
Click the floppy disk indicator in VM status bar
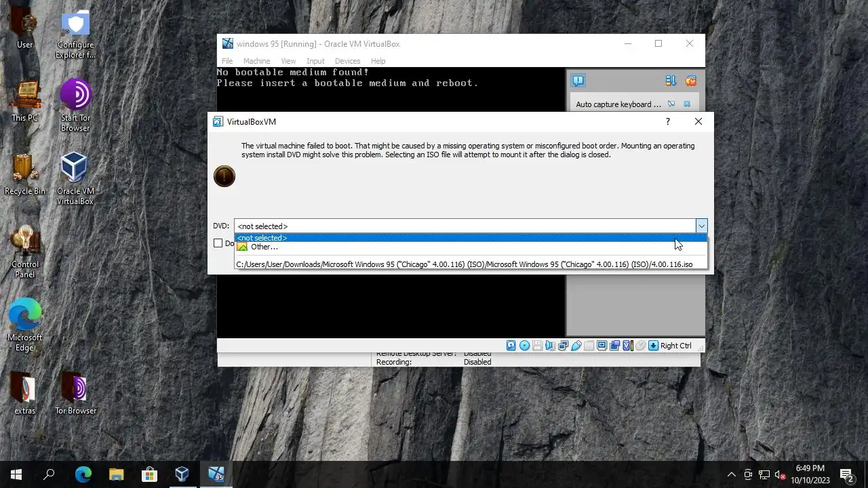(x=537, y=346)
